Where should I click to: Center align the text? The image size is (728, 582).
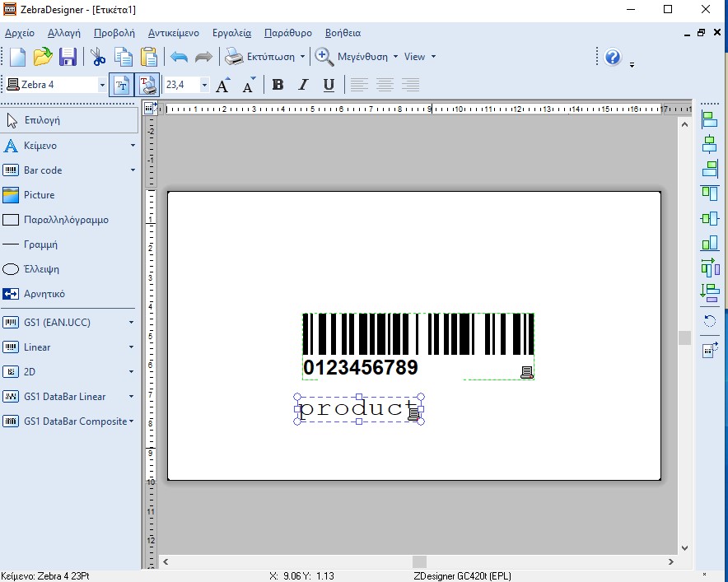pyautogui.click(x=385, y=85)
